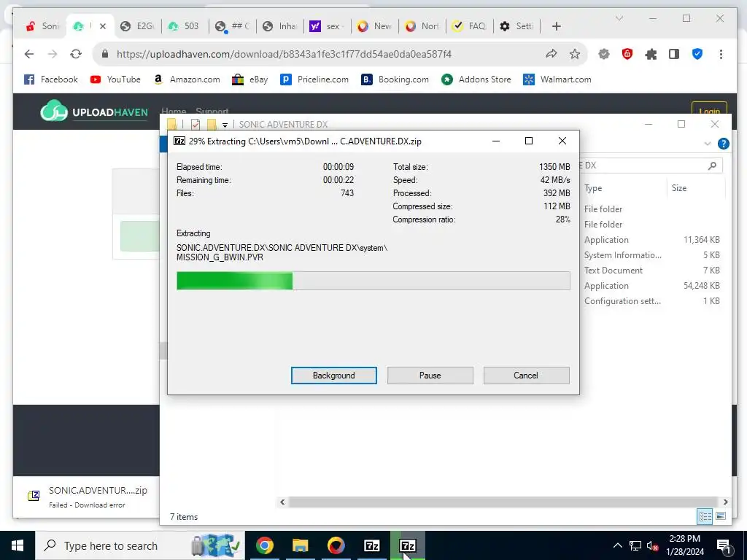Click the gray extension icon beside star
Viewport: 747px width, 560px height.
604,54
